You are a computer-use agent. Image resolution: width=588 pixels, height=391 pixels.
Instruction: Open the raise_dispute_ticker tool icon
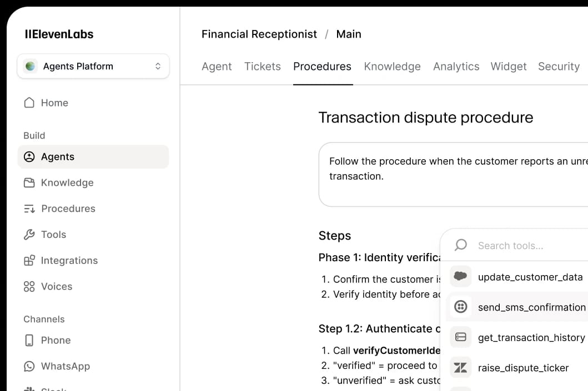tap(460, 367)
